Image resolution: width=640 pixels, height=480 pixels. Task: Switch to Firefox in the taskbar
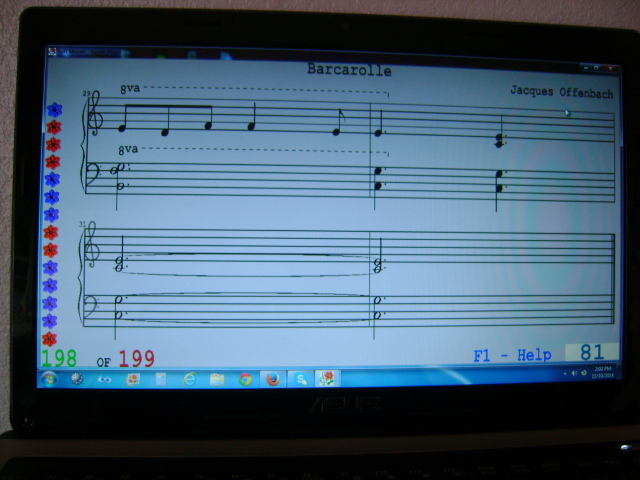coord(273,380)
